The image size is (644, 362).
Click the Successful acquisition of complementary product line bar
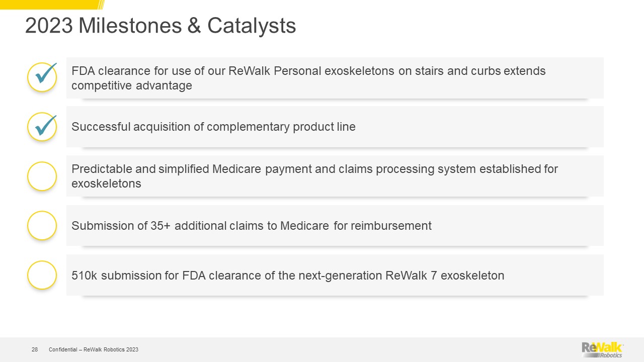(335, 127)
